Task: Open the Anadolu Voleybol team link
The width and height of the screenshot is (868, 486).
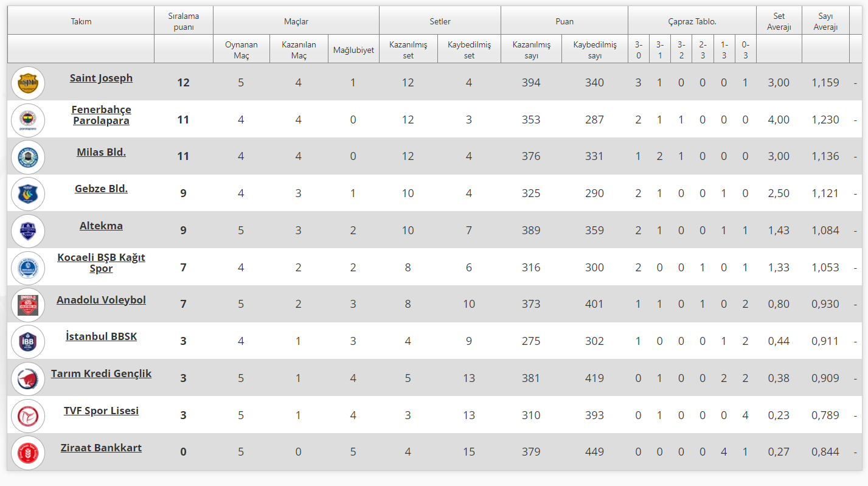Action: (101, 300)
